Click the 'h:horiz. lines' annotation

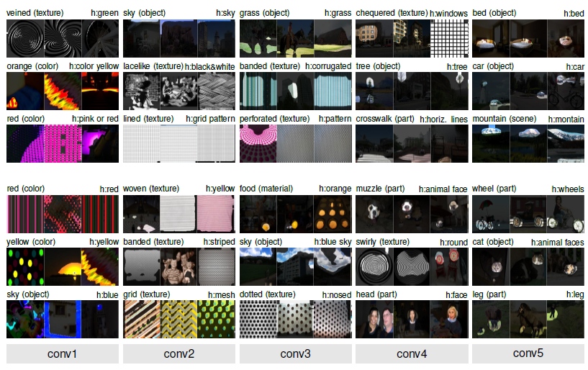coord(443,119)
